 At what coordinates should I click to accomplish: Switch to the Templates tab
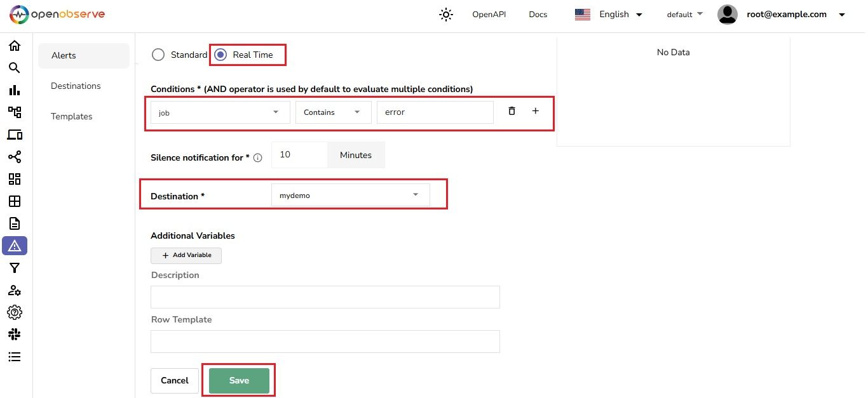point(71,116)
